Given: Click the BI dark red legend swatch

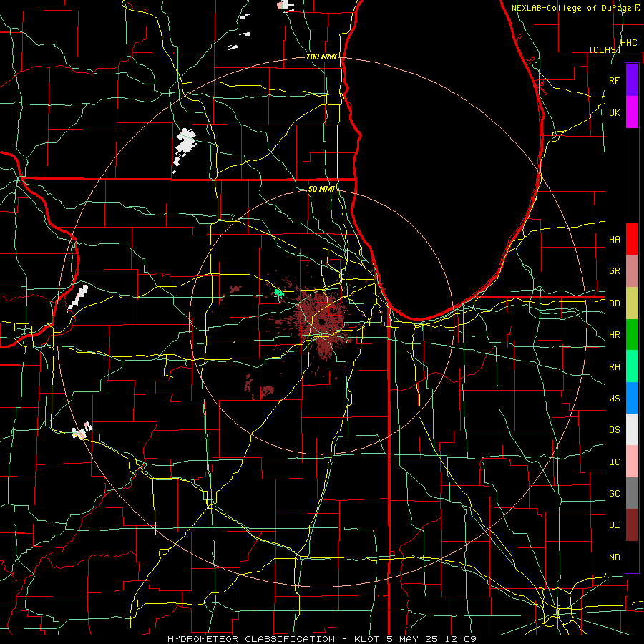Looking at the screenshot, I should pyautogui.click(x=632, y=525).
